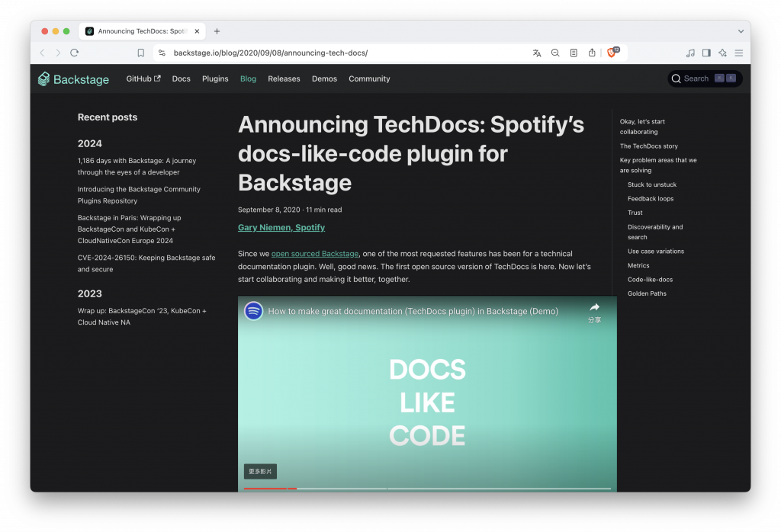Jump to 'Golden Paths' section
Viewport: 781px width, 532px height.
647,293
